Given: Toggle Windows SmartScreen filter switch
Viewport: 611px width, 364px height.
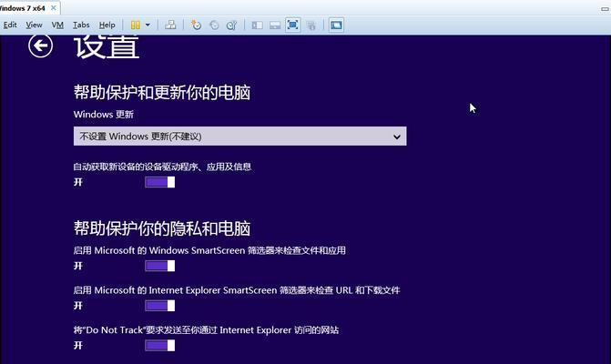Looking at the screenshot, I should [x=159, y=266].
